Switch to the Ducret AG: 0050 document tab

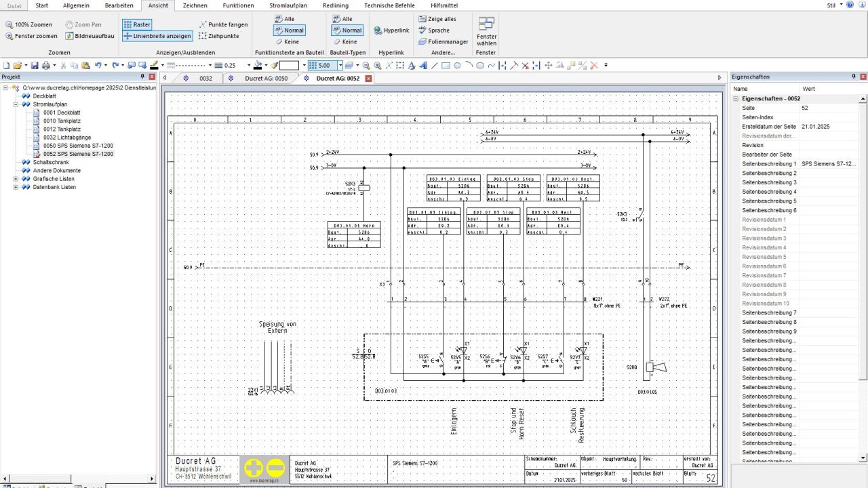pos(266,79)
